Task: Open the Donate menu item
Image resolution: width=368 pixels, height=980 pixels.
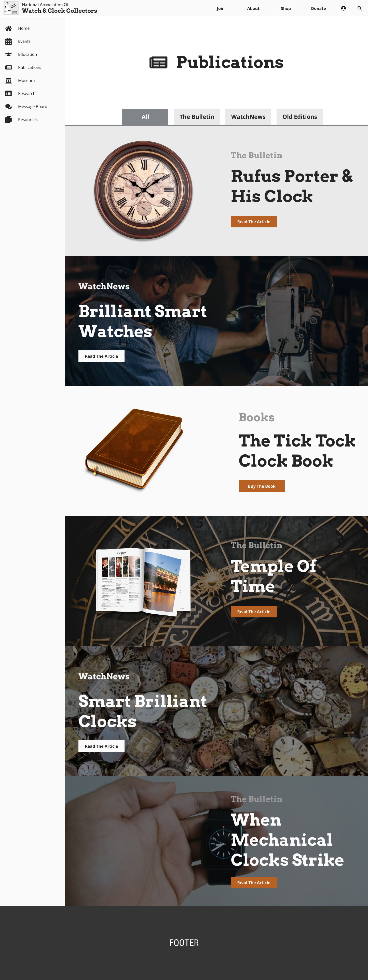Action: (x=318, y=8)
